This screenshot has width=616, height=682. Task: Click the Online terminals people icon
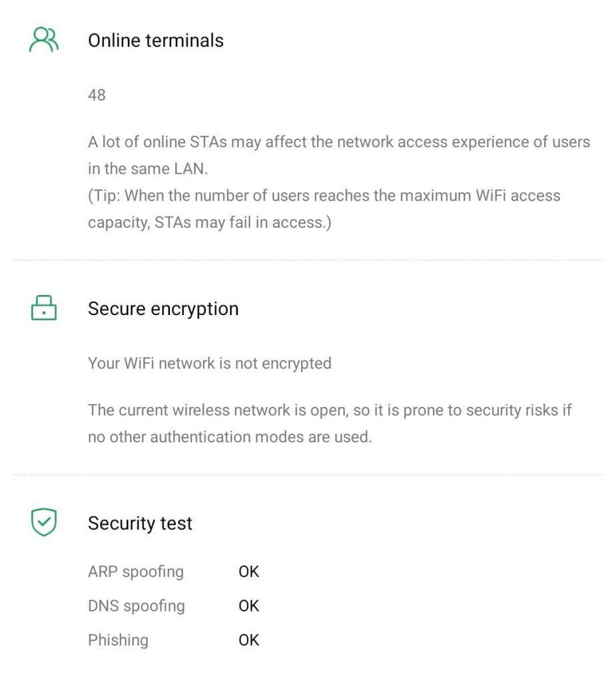[x=44, y=40]
